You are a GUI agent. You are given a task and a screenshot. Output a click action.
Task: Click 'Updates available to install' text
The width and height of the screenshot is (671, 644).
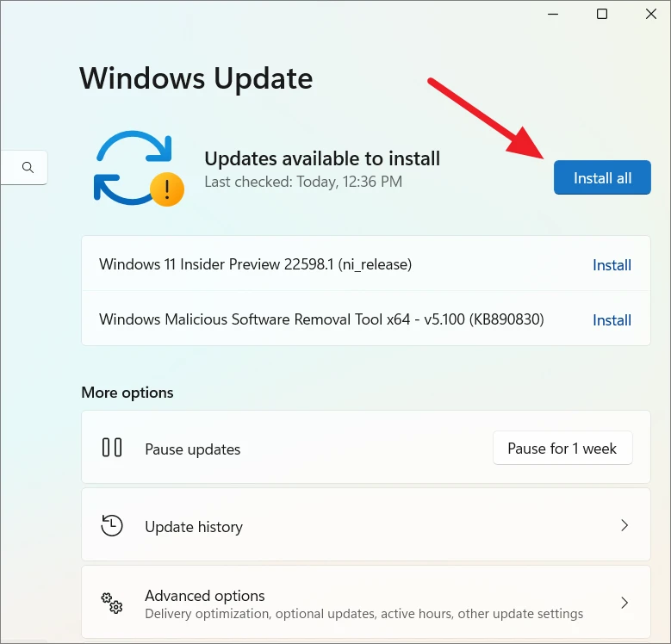pos(322,158)
